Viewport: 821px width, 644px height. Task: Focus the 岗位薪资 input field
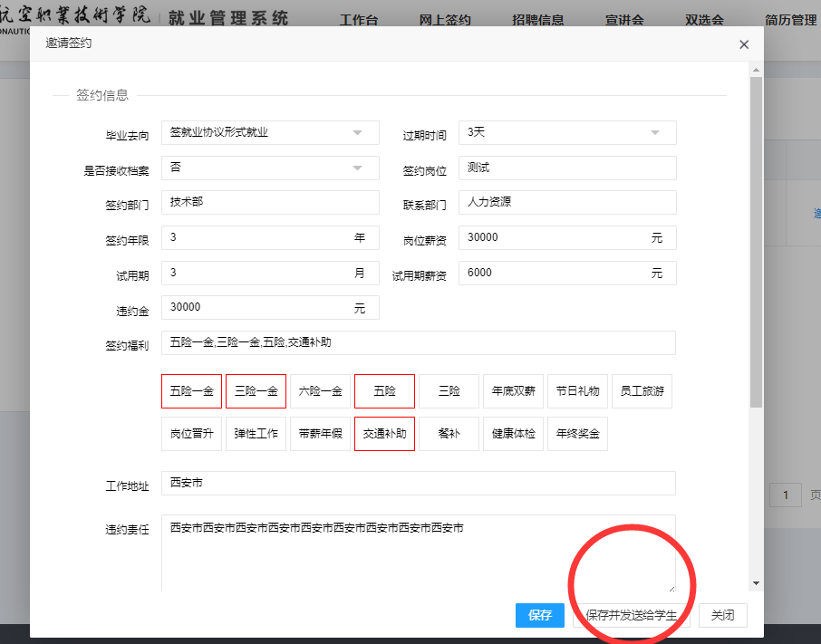click(553, 238)
